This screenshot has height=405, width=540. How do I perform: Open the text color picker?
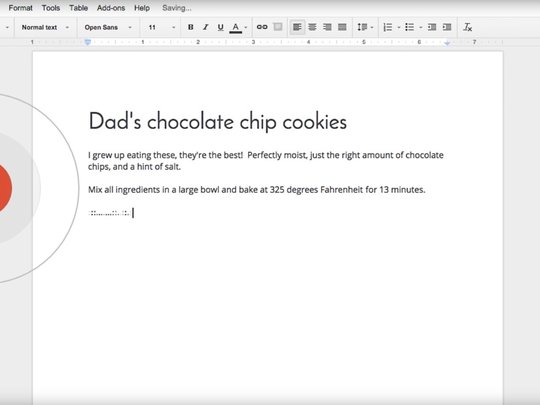click(x=236, y=28)
